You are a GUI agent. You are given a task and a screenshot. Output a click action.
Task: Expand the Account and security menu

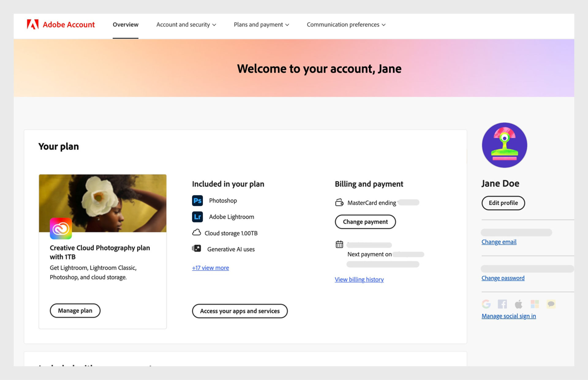coord(186,25)
